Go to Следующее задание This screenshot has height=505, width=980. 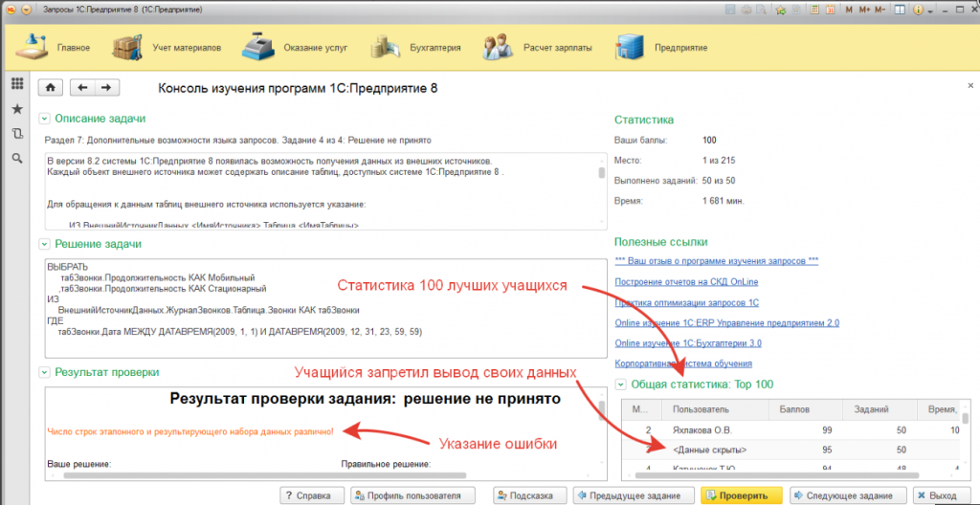(x=849, y=495)
